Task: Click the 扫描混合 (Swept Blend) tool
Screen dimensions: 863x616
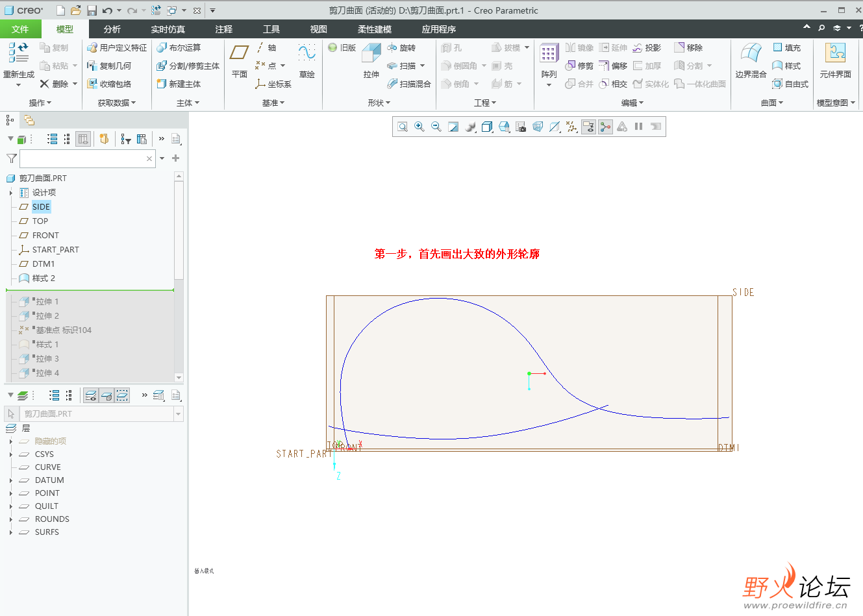Action: coord(409,84)
